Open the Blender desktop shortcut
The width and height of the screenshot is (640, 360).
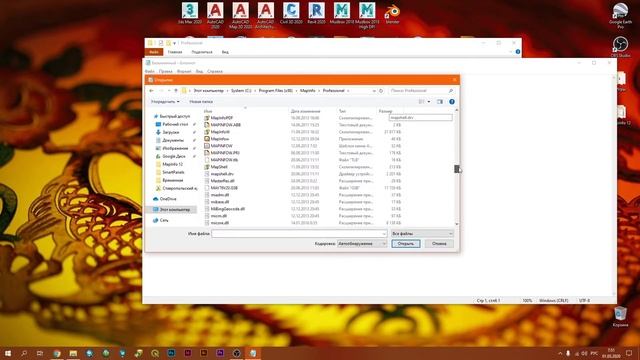click(x=392, y=13)
